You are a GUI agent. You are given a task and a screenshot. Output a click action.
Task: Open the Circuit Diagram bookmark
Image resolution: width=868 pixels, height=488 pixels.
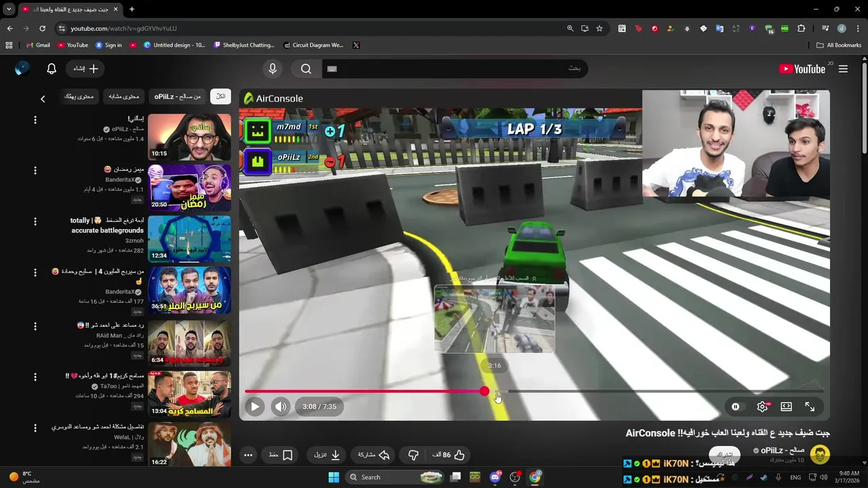point(313,45)
